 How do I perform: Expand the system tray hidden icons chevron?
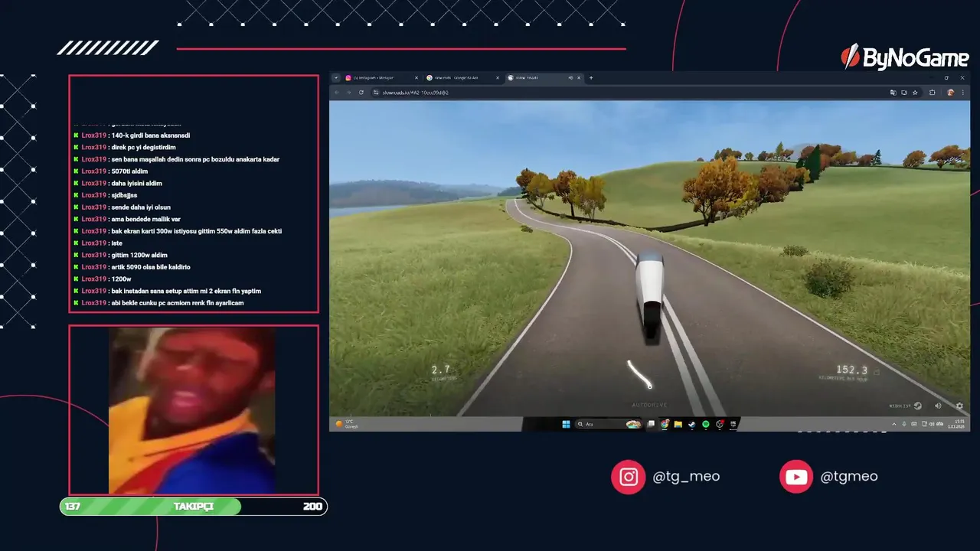894,424
